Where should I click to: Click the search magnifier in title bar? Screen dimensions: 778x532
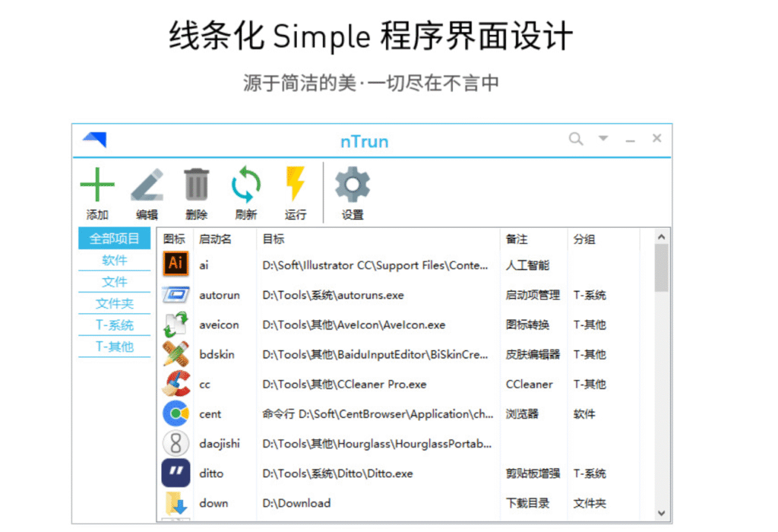576,138
